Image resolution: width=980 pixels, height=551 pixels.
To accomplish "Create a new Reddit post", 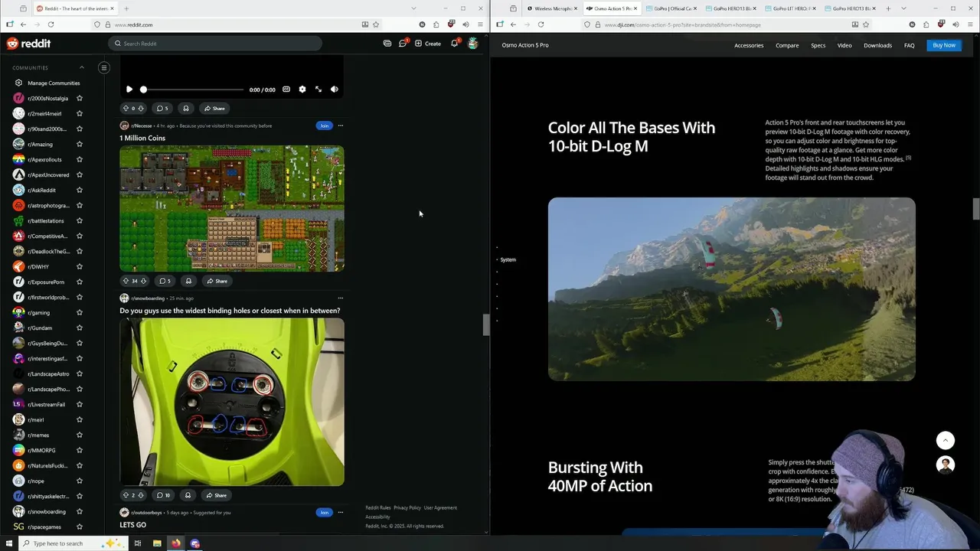I will (427, 44).
